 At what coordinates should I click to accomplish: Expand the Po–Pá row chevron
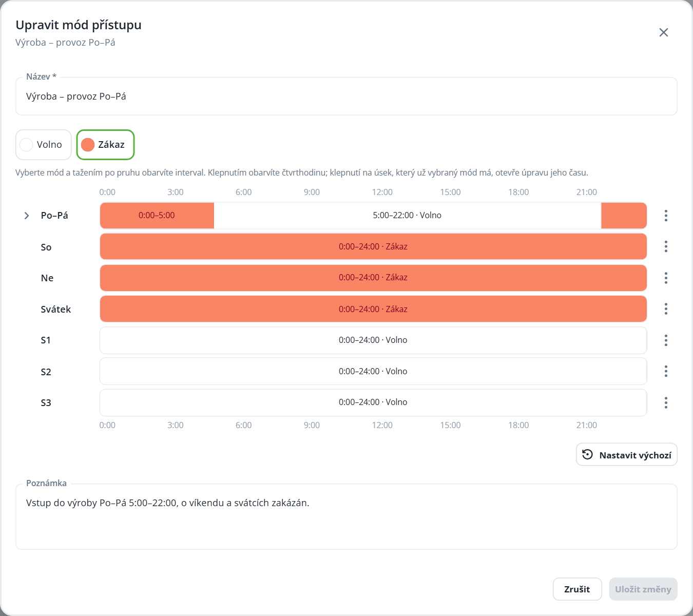click(x=27, y=216)
